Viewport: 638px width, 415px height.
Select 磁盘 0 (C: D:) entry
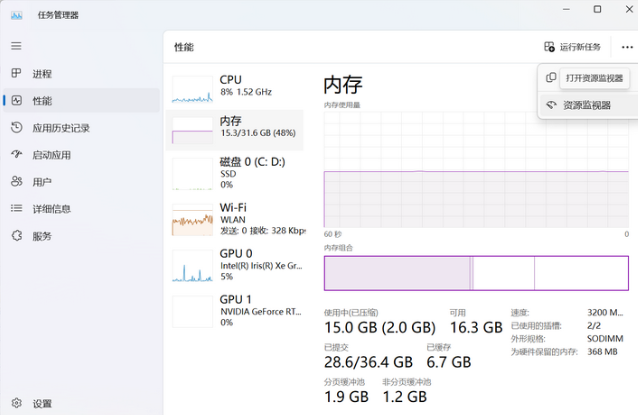click(x=236, y=172)
